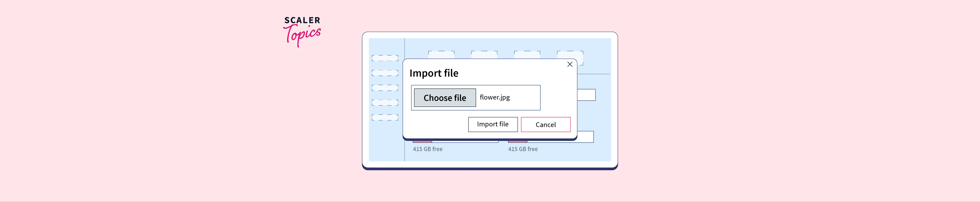
Task: Click the left drive's pink storage bar
Action: pyautogui.click(x=422, y=141)
